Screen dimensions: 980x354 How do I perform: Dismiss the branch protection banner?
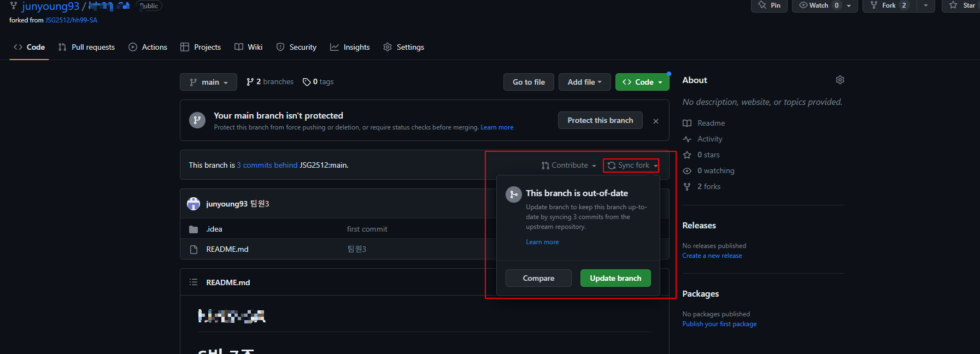point(656,121)
